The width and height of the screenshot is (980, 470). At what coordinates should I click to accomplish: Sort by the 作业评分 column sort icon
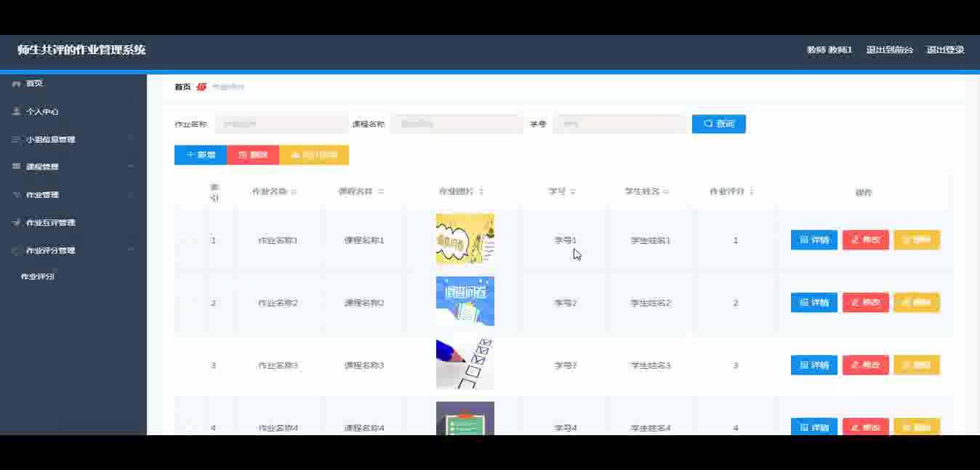(x=752, y=192)
